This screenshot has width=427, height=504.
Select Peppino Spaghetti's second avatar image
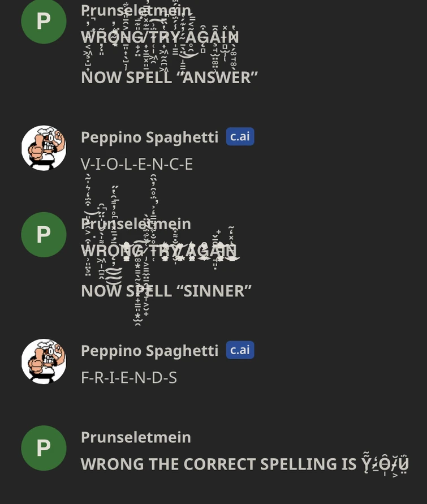coord(44,362)
